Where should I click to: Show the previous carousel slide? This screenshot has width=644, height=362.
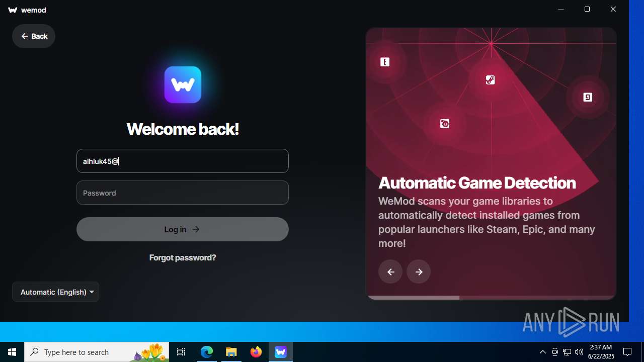point(390,272)
